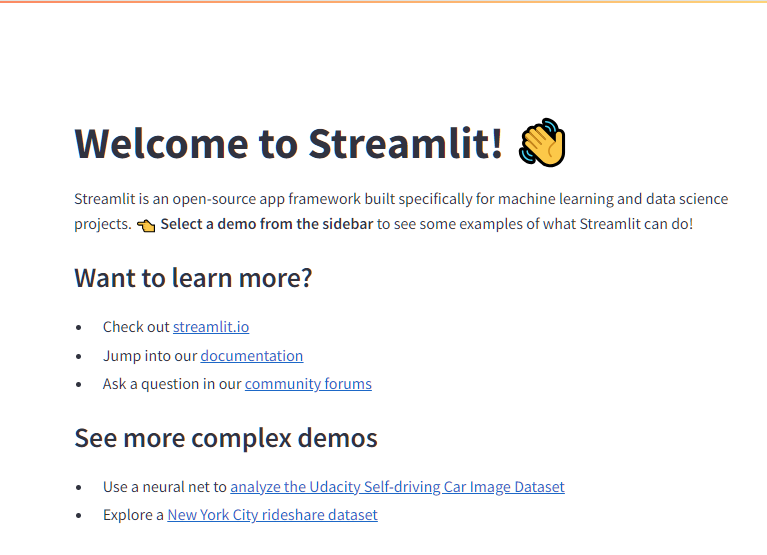Click the pointing hand emoji before 'Select a demo'

pyautogui.click(x=146, y=225)
